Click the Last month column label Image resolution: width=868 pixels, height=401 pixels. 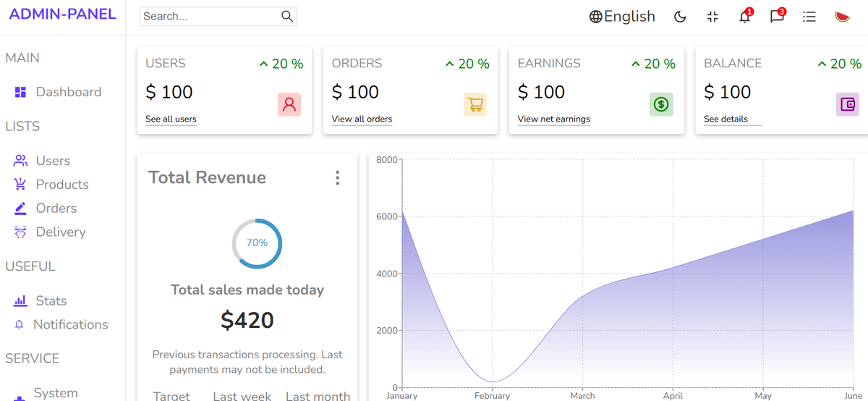click(x=318, y=396)
